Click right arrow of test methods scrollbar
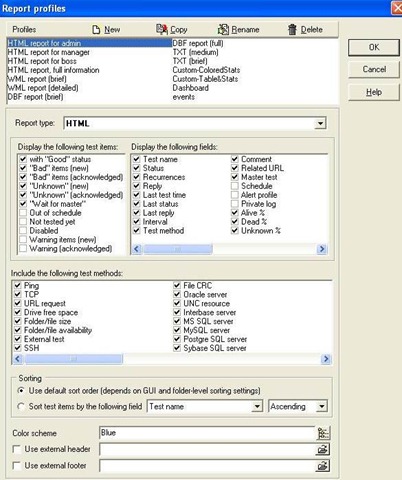The height and width of the screenshot is (480, 402). [x=326, y=359]
